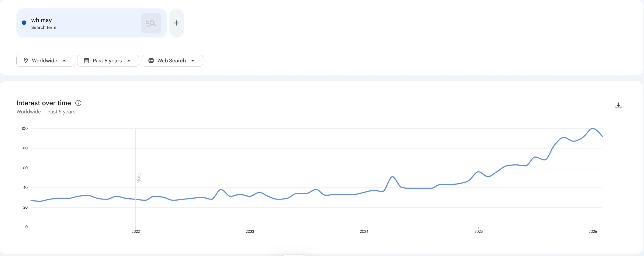
Task: Click the 2024 axis label on the chart
Action: (364, 231)
